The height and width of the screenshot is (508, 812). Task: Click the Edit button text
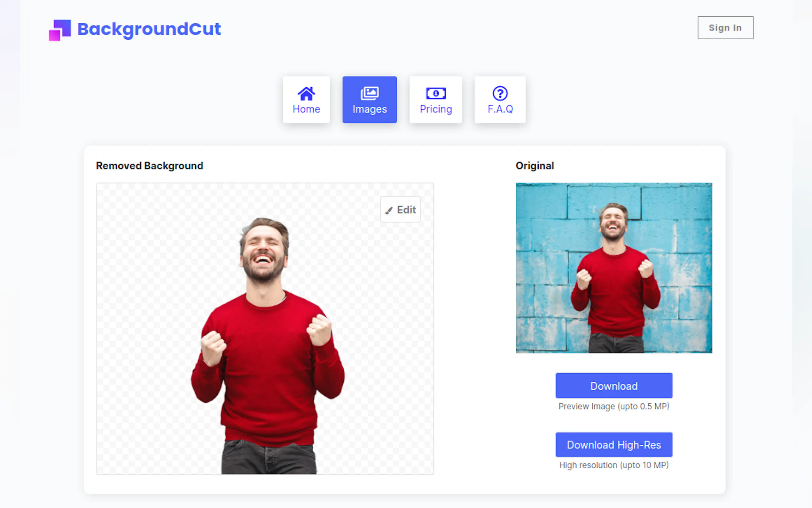click(406, 210)
